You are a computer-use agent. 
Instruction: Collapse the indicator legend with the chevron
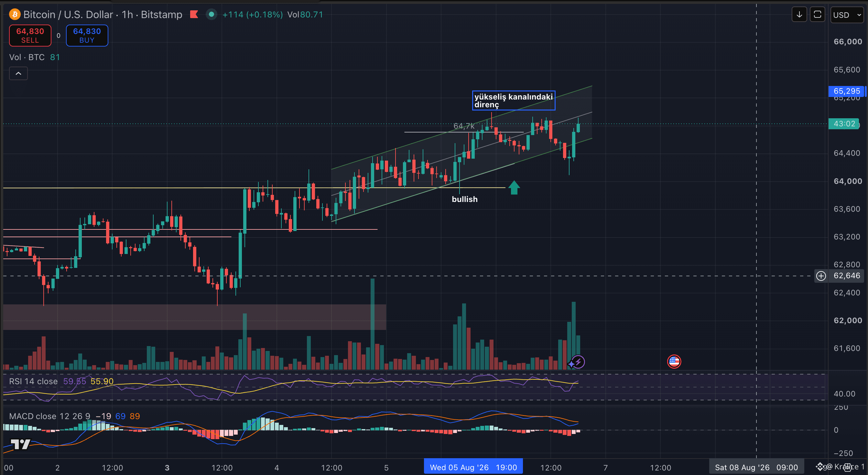tap(18, 73)
